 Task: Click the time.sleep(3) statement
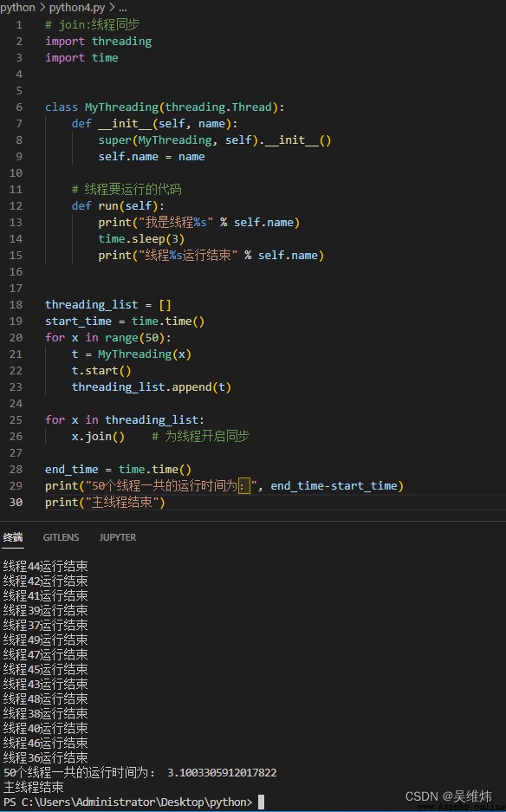pos(141,238)
